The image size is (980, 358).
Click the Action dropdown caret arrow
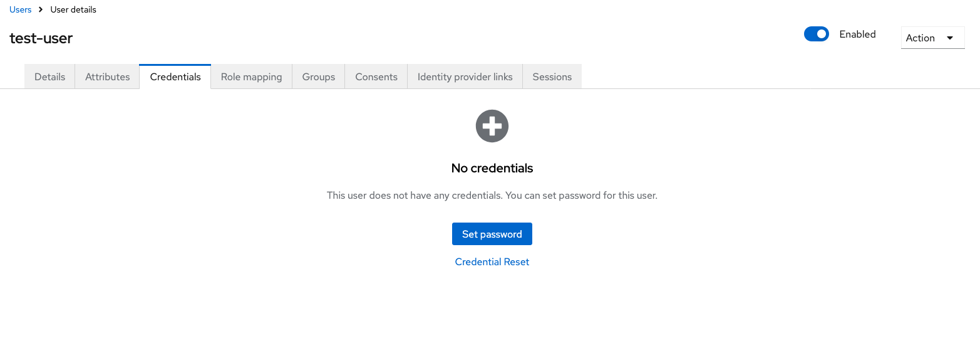coord(950,38)
